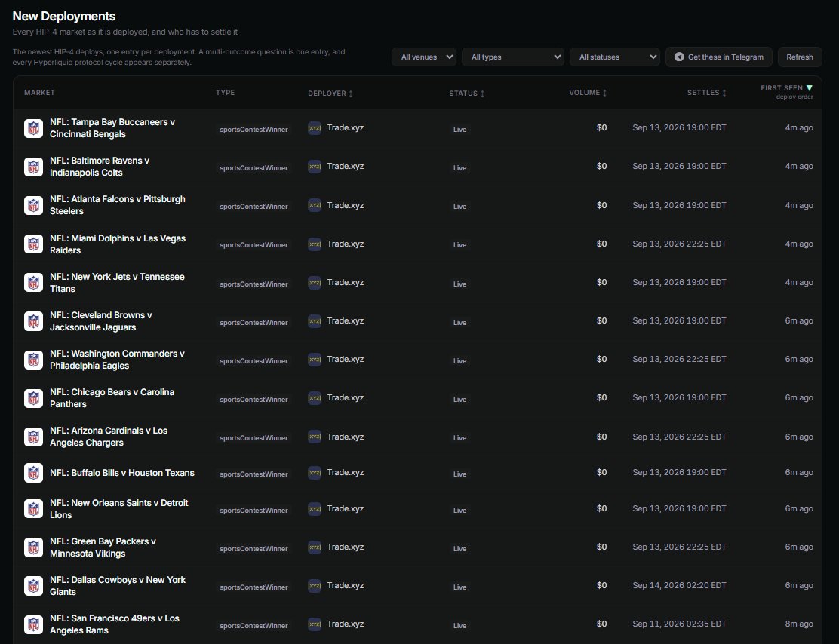This screenshot has width=839, height=644.
Task: Click NFL logo beside Dallas Cowboys v Giants
Action: point(33,586)
